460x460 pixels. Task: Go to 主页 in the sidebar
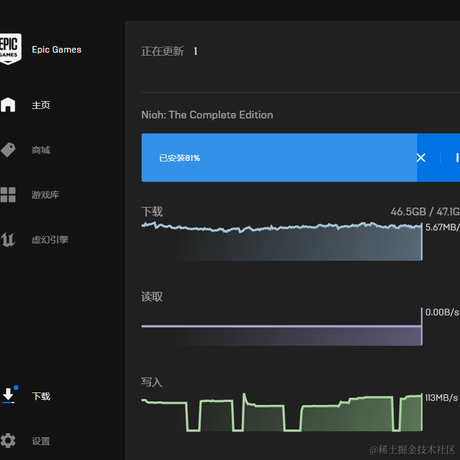pyautogui.click(x=41, y=105)
